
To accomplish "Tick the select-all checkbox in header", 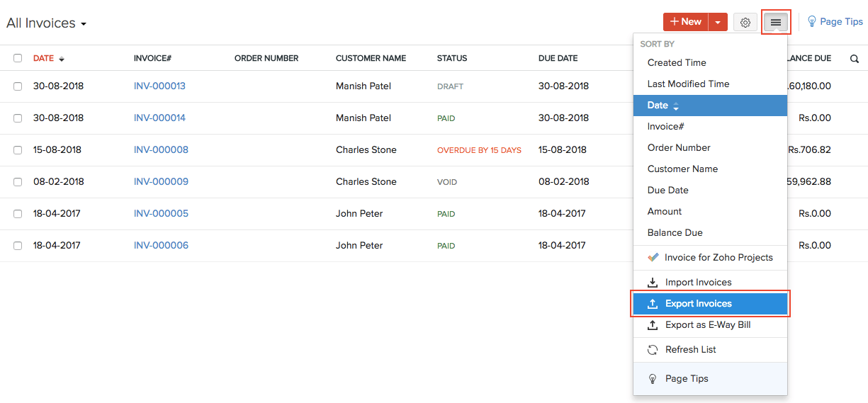I will [x=18, y=58].
